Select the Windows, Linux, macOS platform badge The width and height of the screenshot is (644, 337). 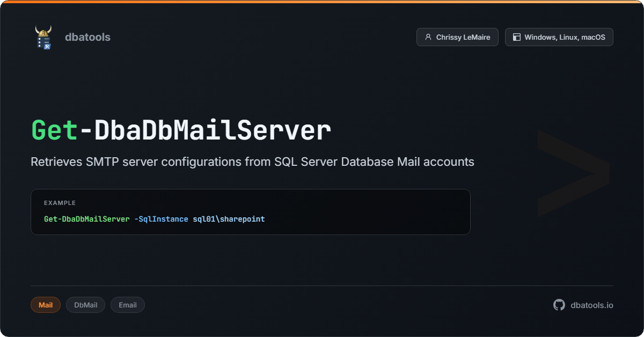point(559,37)
